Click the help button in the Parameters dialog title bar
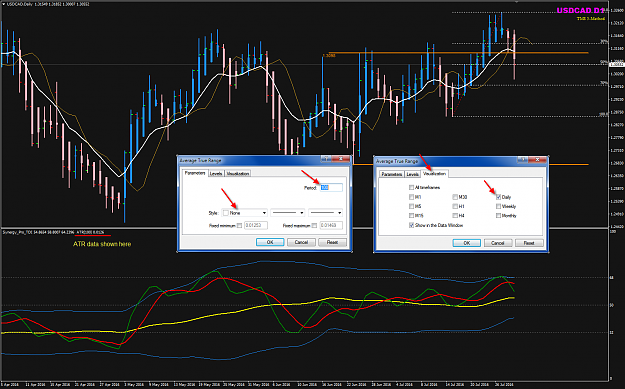This screenshot has width=625, height=389. [326, 159]
